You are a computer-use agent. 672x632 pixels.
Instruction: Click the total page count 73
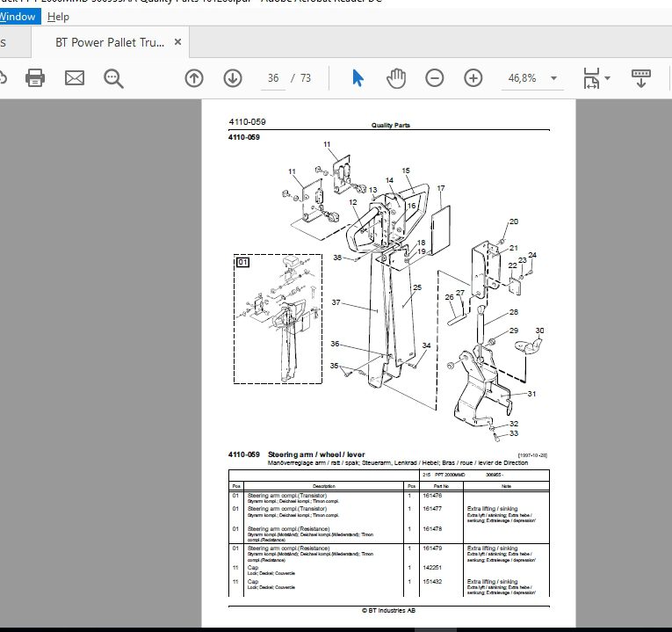click(x=306, y=78)
